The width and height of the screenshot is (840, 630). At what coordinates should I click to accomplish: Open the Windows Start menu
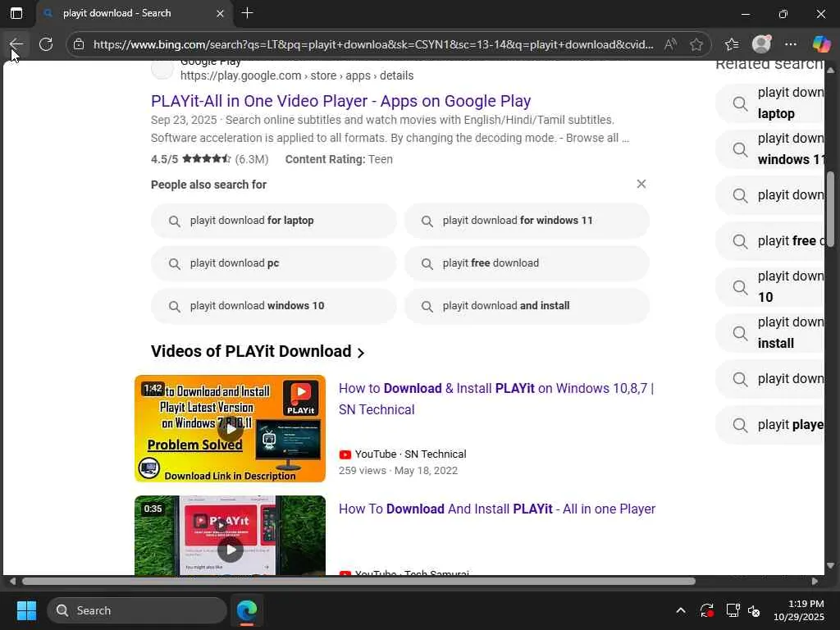(x=27, y=610)
